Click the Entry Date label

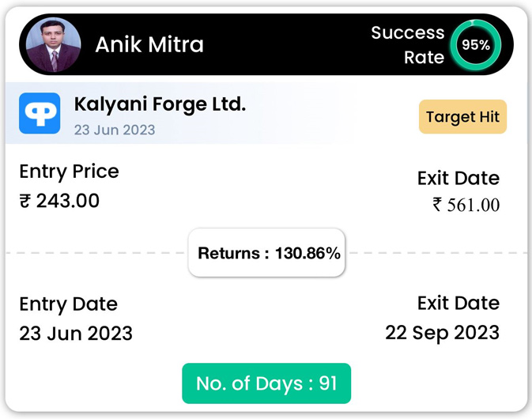point(69,304)
